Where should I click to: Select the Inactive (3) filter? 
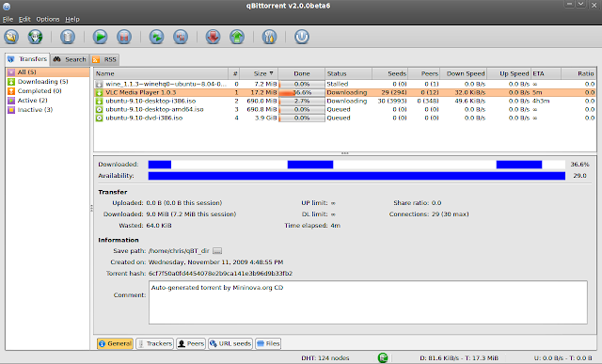click(x=35, y=110)
